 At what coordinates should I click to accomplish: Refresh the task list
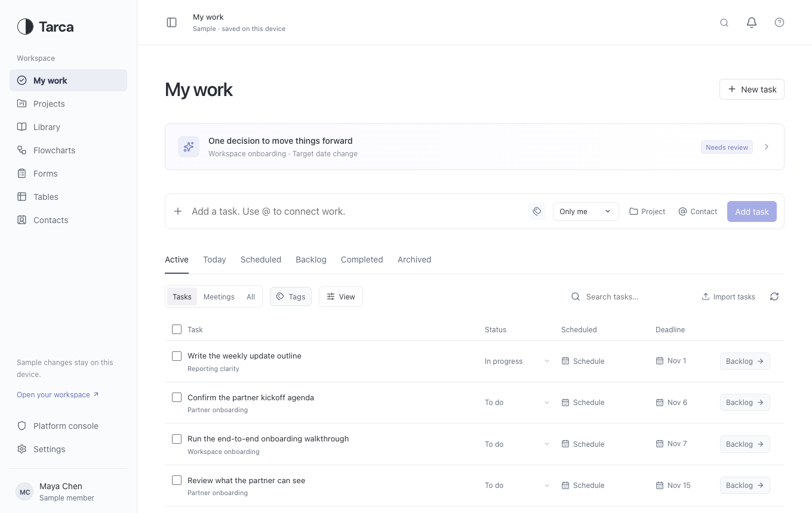(x=774, y=296)
